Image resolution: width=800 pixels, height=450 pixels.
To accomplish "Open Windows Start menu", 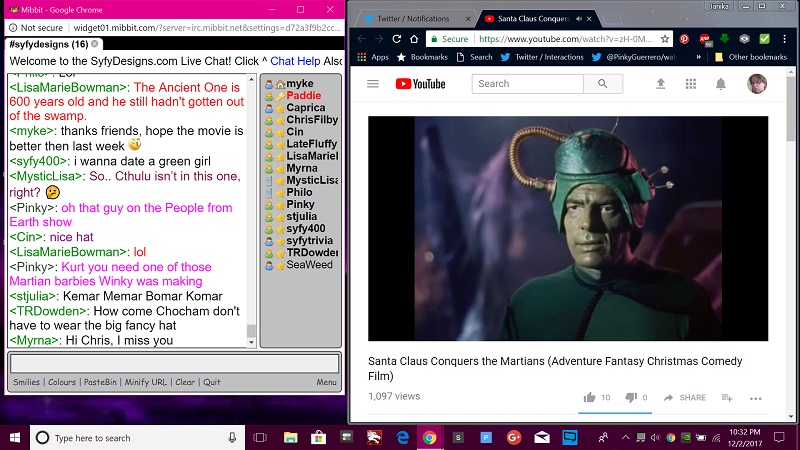I will pos(15,438).
